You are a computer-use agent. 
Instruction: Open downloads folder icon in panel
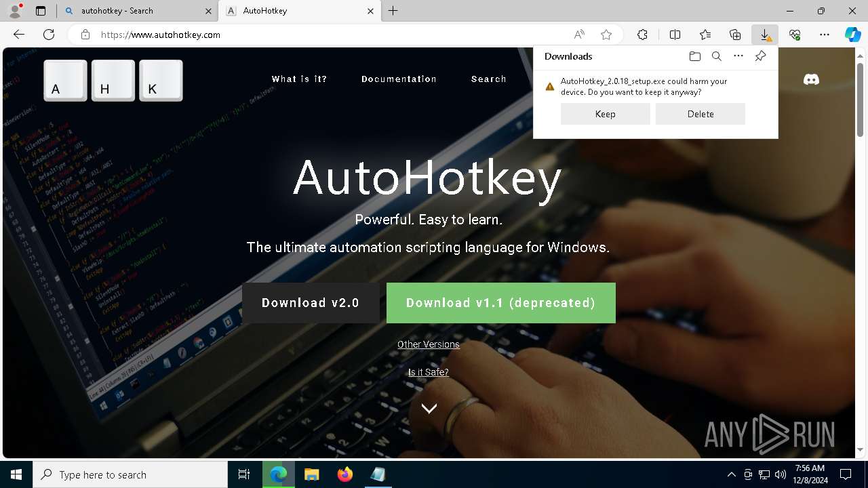[x=695, y=56]
